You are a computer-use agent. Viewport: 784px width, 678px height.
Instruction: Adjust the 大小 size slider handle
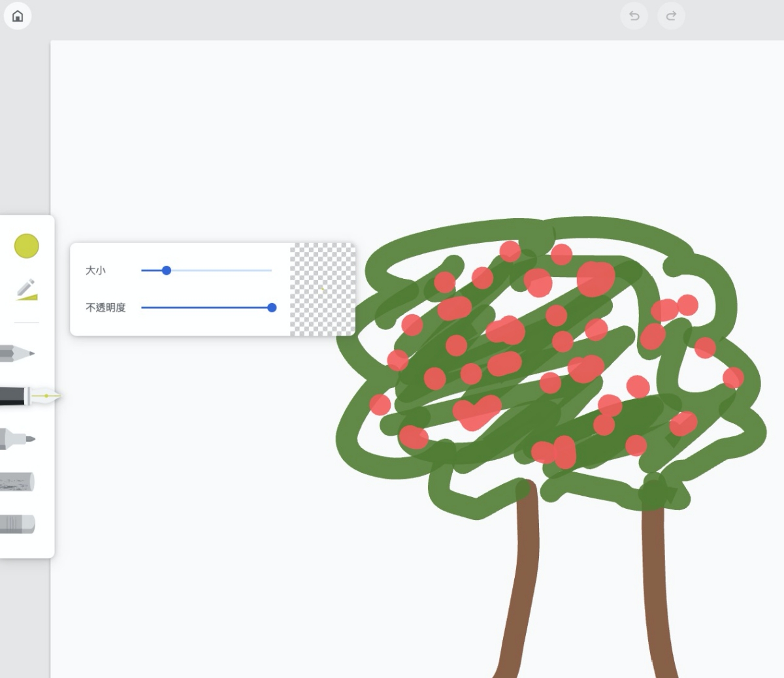click(x=166, y=270)
